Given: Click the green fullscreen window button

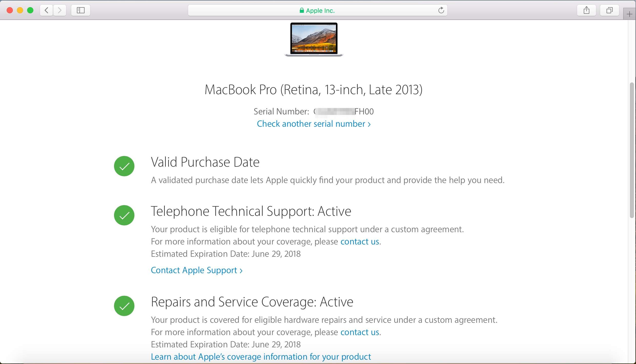Looking at the screenshot, I should coord(30,10).
